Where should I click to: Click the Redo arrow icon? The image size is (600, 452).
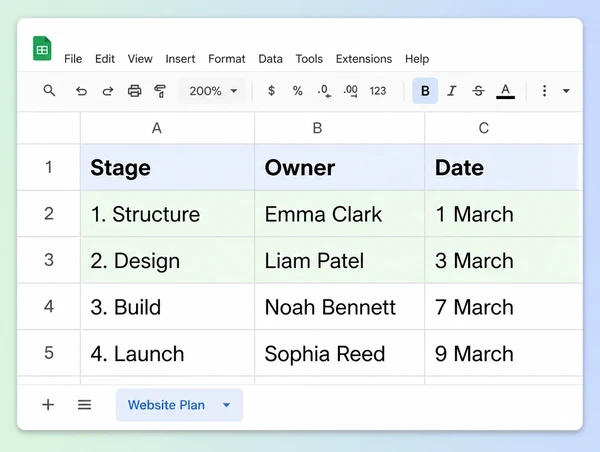tap(108, 91)
